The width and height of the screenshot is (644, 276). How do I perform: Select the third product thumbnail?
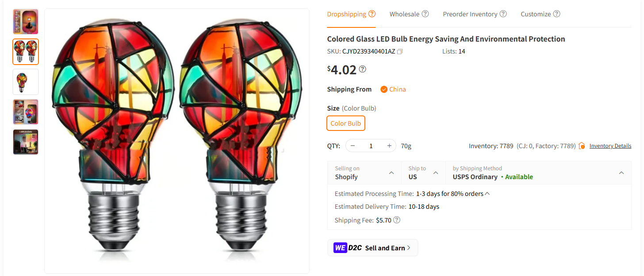click(25, 81)
